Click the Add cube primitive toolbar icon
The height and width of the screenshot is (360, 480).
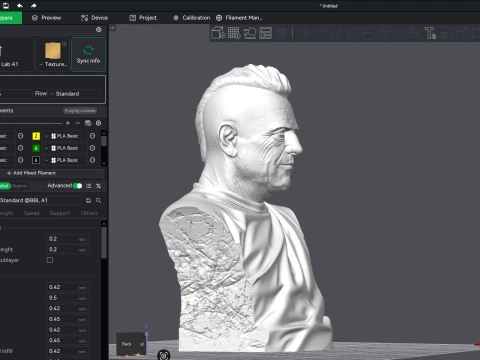[218, 33]
